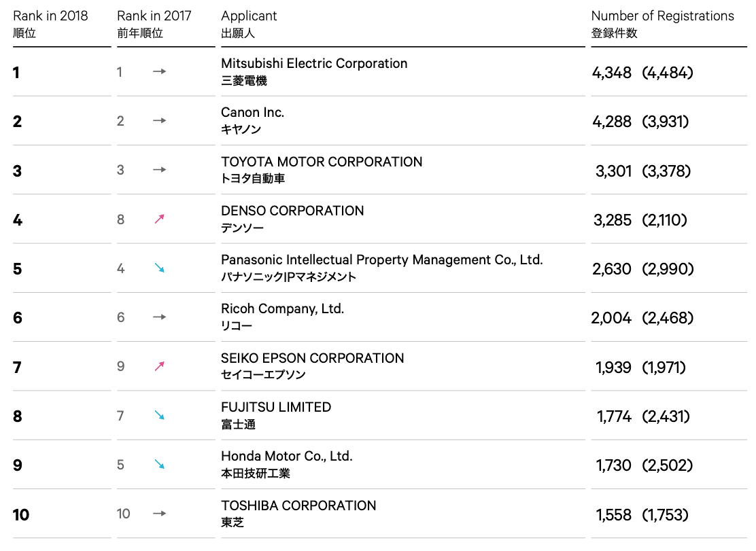Click the Japanese name "三菱電機"
The height and width of the screenshot is (551, 756).
tap(244, 81)
